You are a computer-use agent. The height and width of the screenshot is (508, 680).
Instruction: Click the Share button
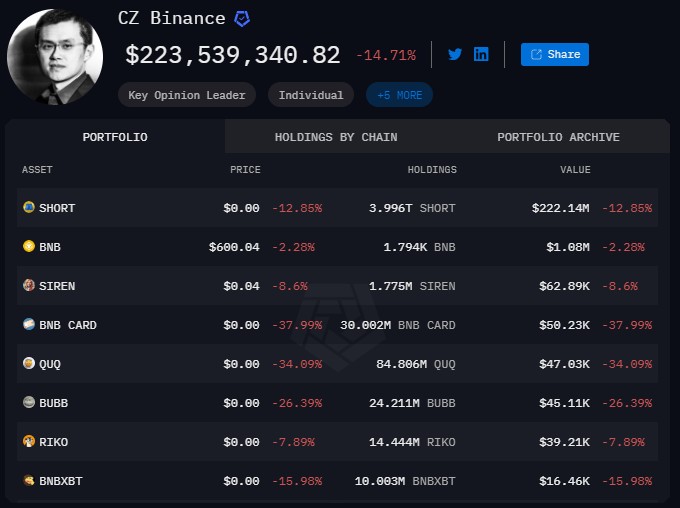click(x=555, y=54)
